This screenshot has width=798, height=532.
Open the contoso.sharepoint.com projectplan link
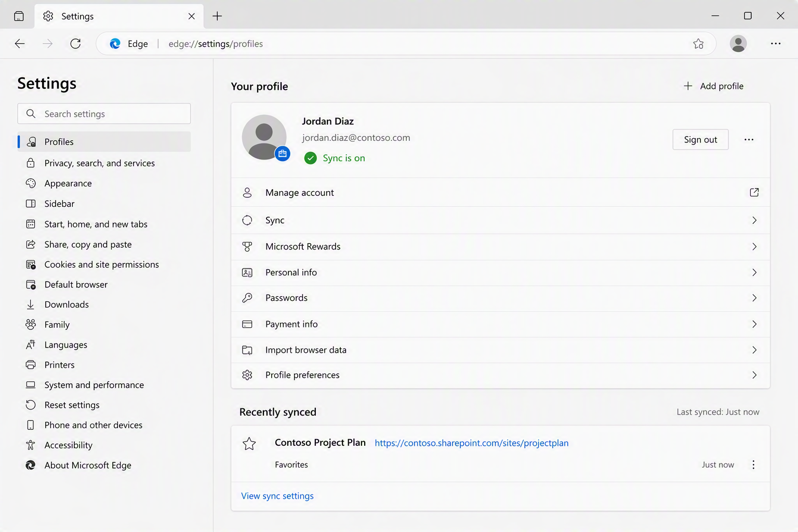[472, 443]
